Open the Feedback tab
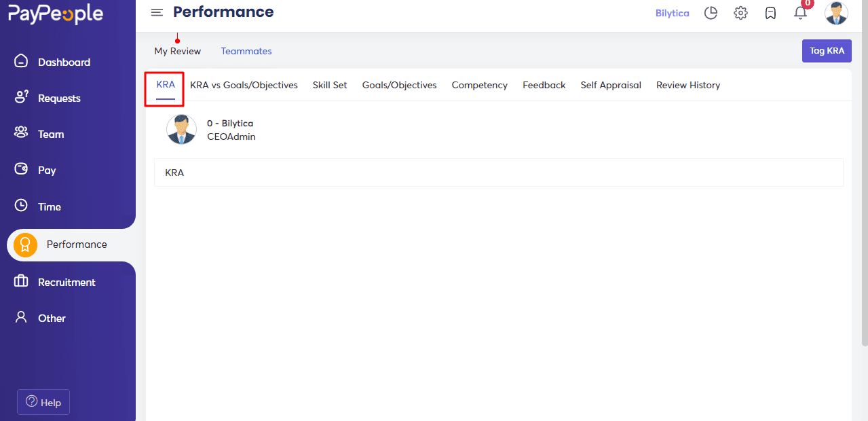This screenshot has width=868, height=421. pyautogui.click(x=544, y=85)
